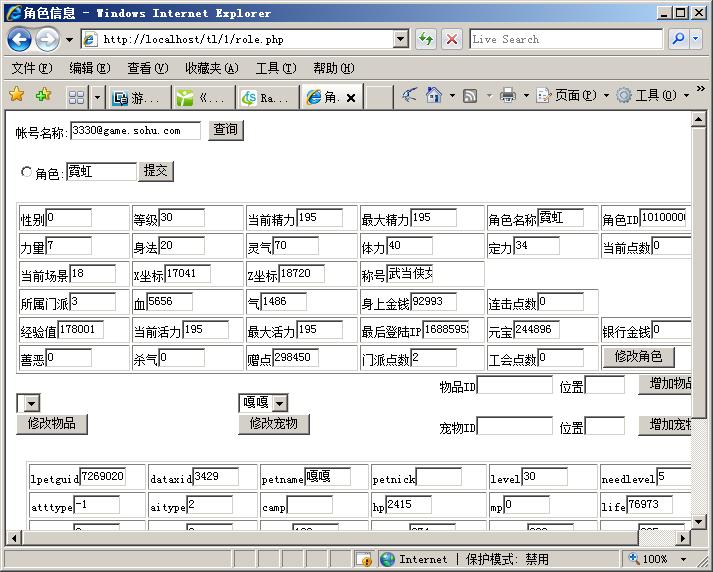Click the Favorites star icon
Screen dimensions: 713x572
pyautogui.click(x=16, y=96)
